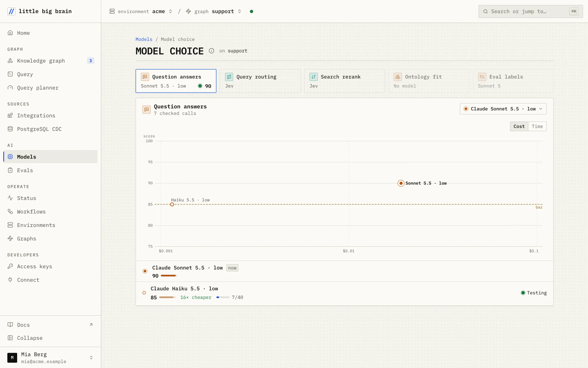Open Models in the AI sidebar section

[50, 157]
